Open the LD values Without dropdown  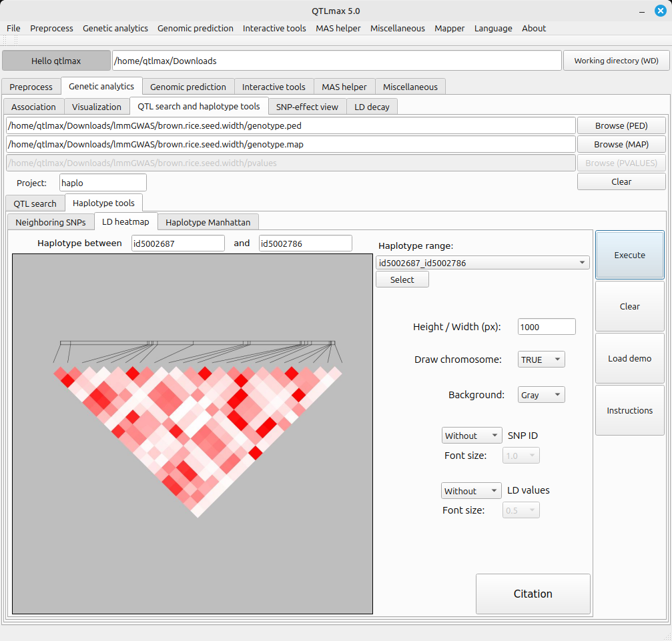(x=471, y=491)
